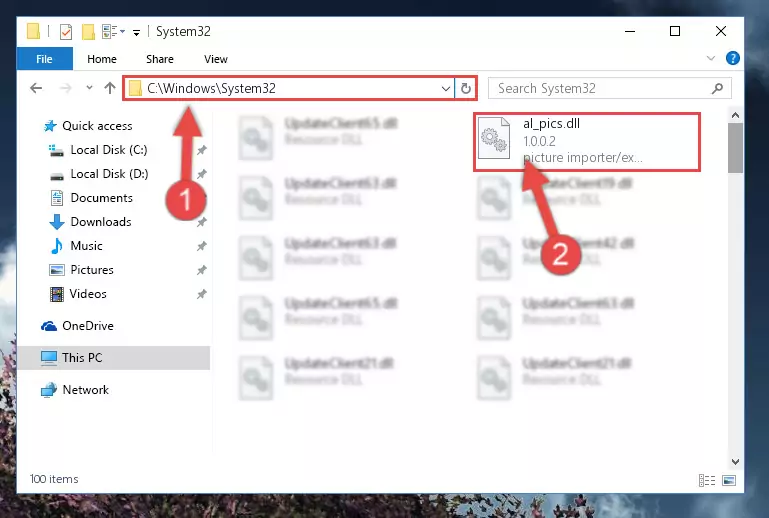Click the pin icon next to Pictures
The image size is (769, 518).
pos(202,270)
